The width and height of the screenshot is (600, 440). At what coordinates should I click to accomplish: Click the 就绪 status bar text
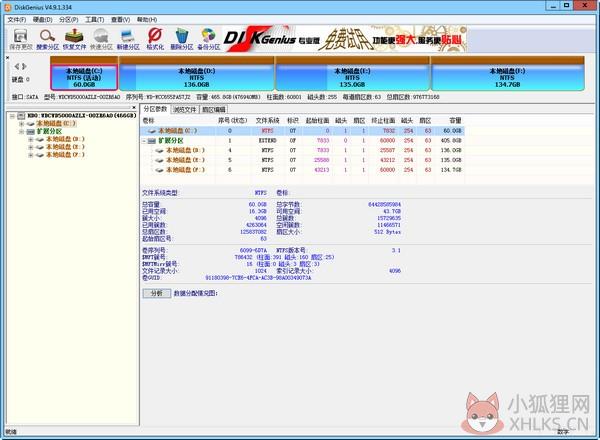11,432
